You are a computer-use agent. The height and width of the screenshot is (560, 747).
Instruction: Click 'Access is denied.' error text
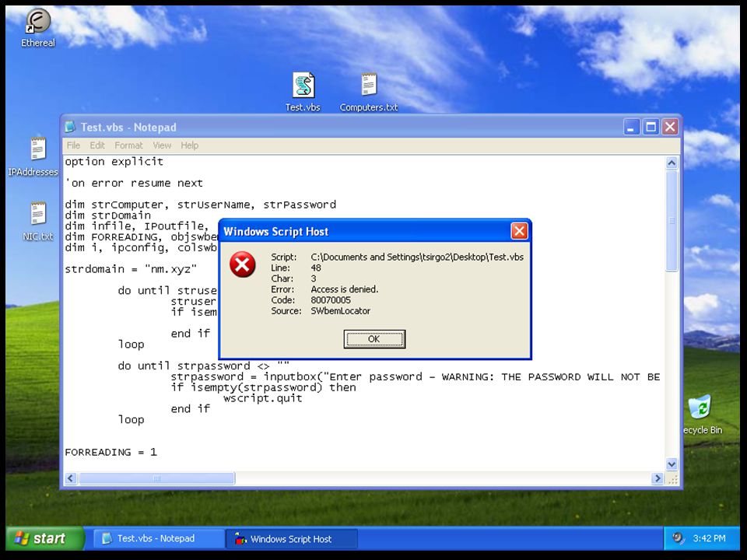(345, 289)
